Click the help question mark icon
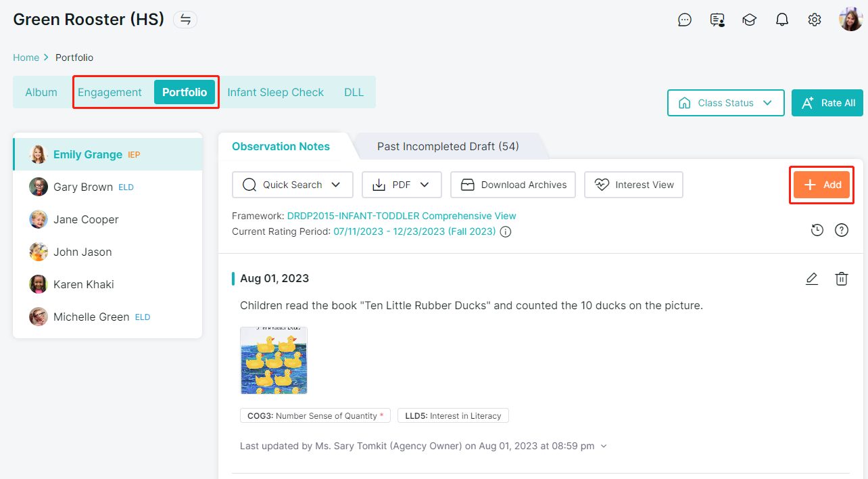Viewport: 868px width, 479px height. point(842,230)
